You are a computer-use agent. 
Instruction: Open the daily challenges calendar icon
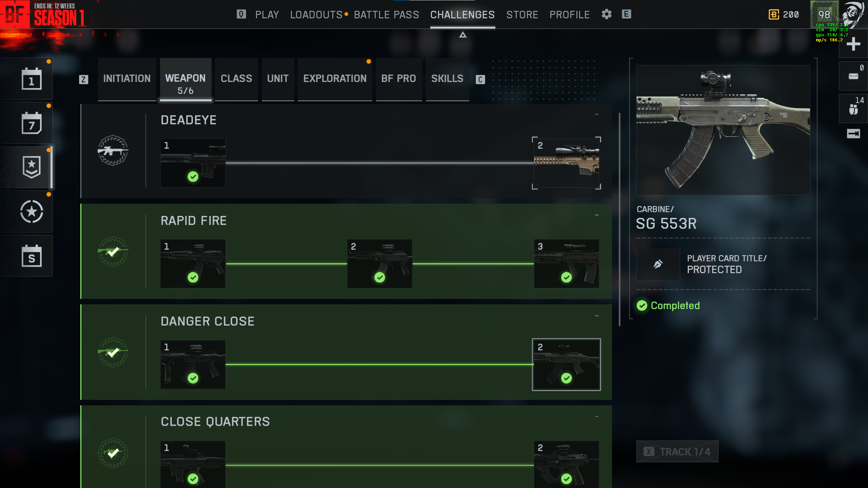tap(32, 79)
